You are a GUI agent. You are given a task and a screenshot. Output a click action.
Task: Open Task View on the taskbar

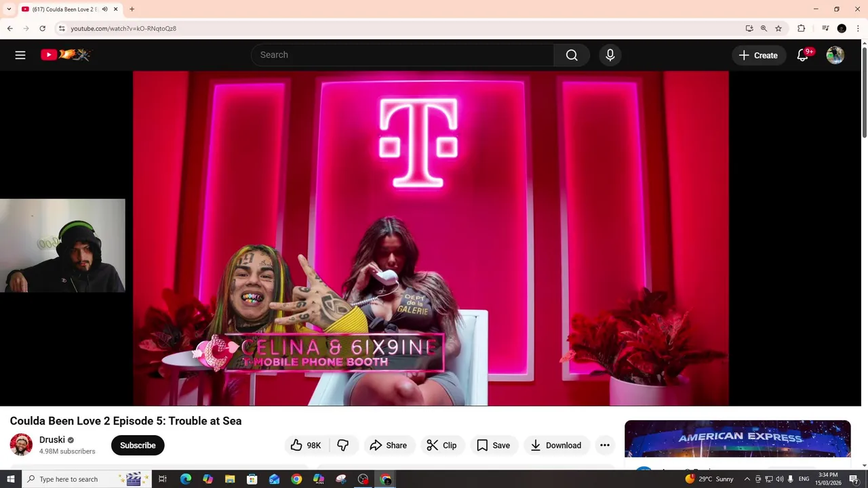coord(163,479)
